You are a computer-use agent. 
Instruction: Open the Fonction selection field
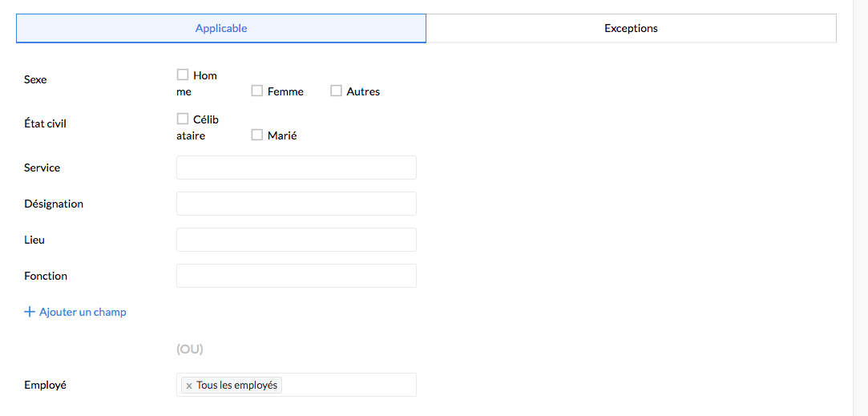(x=297, y=276)
